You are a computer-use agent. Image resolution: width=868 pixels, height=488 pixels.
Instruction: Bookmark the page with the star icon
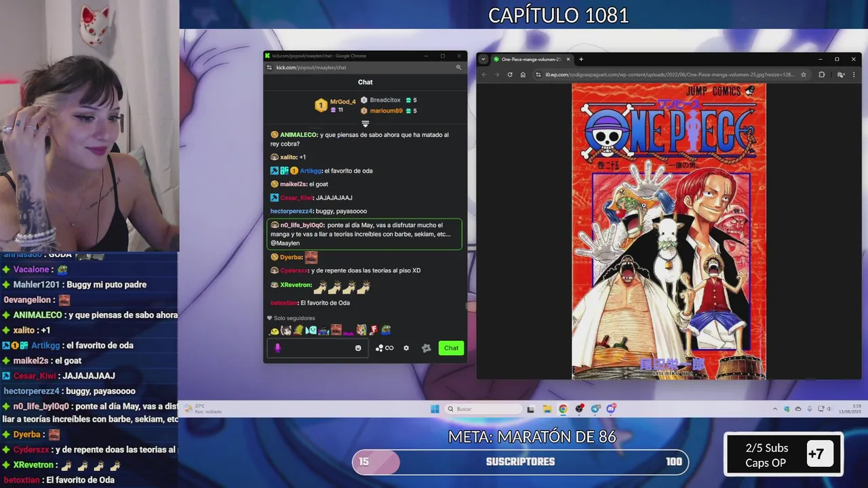tap(804, 75)
